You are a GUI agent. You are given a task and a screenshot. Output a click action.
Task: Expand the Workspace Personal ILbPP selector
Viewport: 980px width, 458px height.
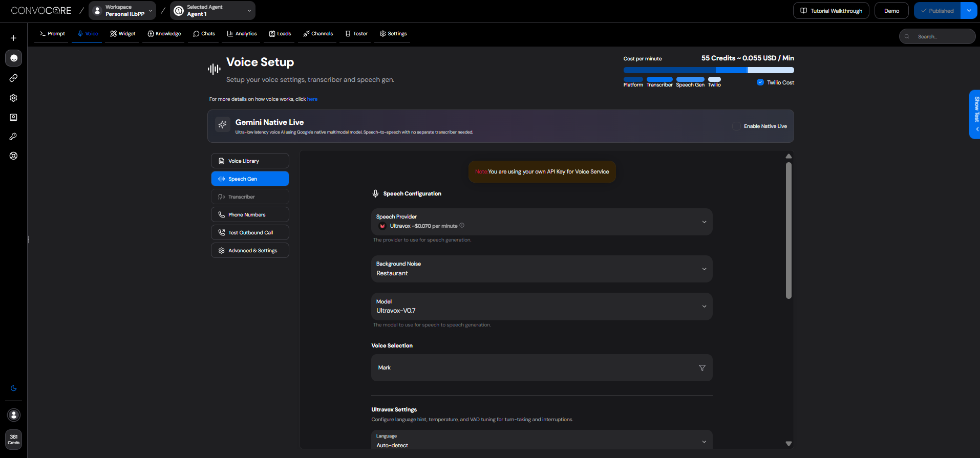coord(122,11)
